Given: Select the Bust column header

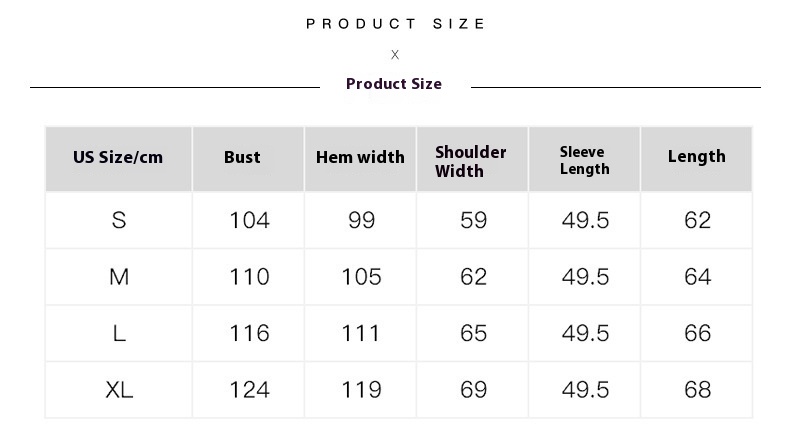Looking at the screenshot, I should 242,158.
